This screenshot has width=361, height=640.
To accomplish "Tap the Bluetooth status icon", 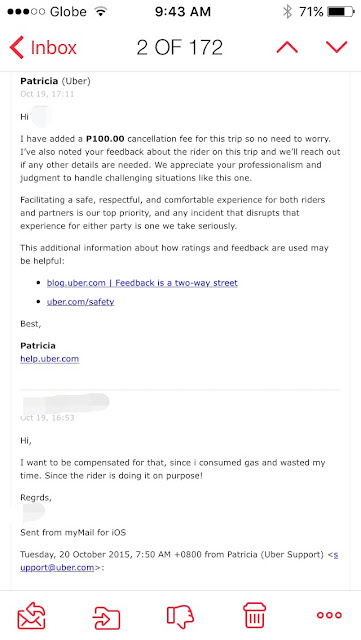I will click(x=287, y=12).
